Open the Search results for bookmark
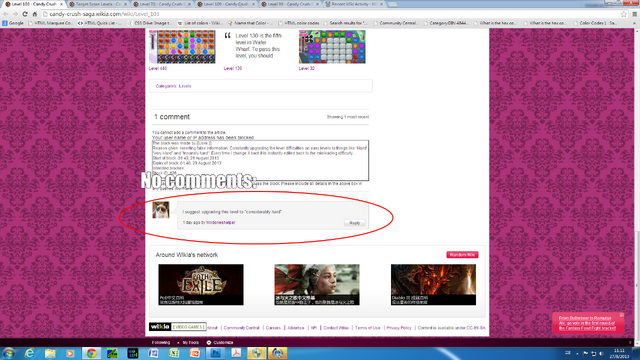640x360 pixels. 345,23
